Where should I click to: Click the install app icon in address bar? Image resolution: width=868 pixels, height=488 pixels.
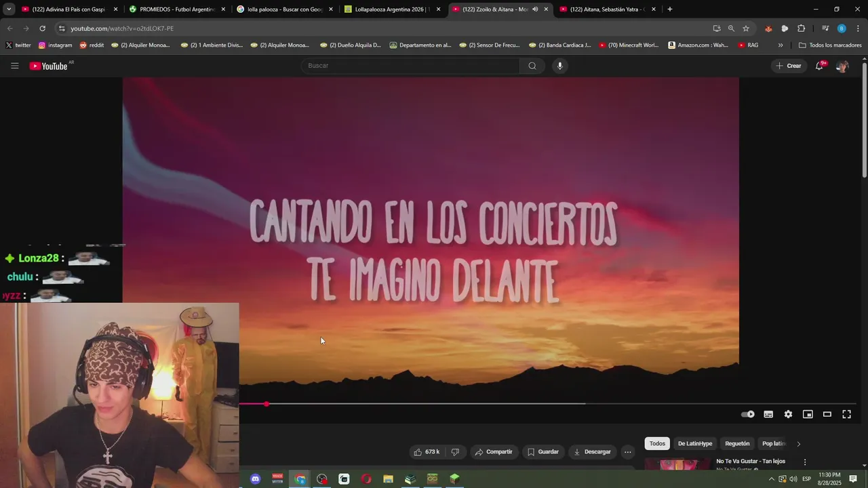[x=717, y=28]
